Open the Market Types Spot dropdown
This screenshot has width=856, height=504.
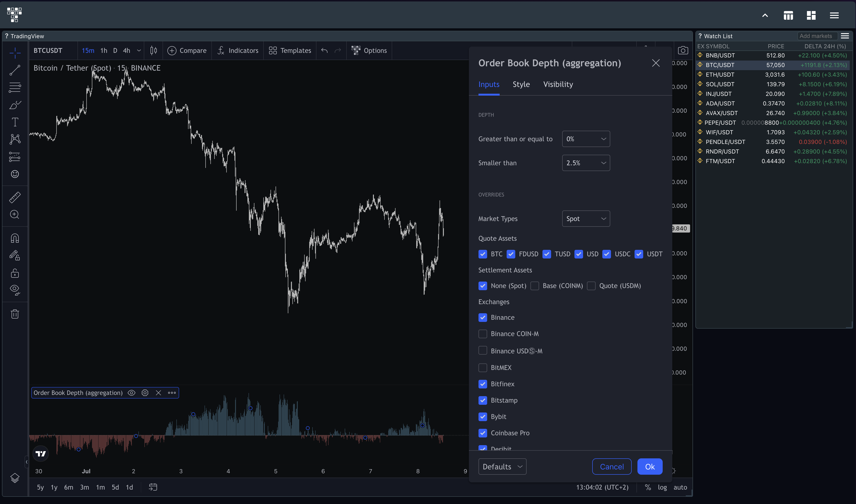(586, 219)
